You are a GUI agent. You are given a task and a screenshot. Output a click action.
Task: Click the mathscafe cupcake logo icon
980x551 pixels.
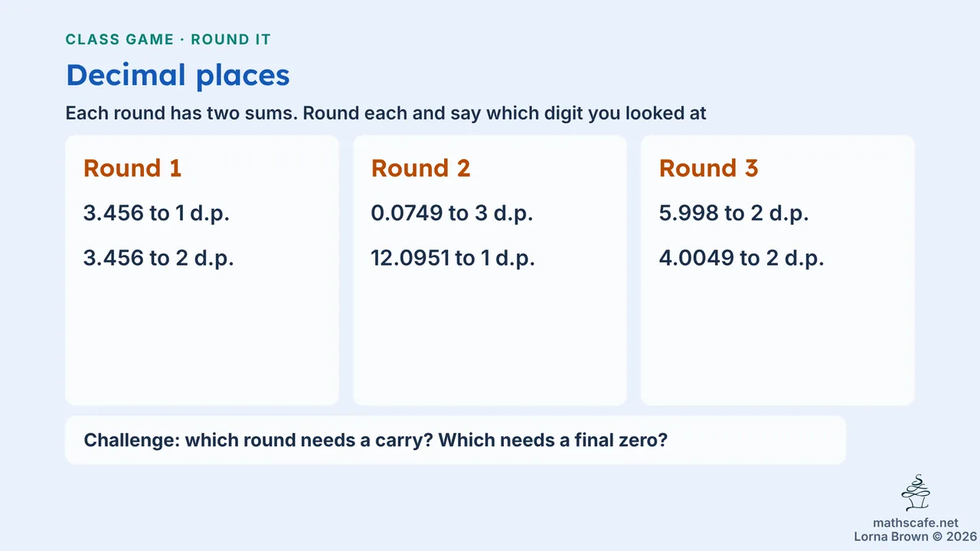pos(916,493)
